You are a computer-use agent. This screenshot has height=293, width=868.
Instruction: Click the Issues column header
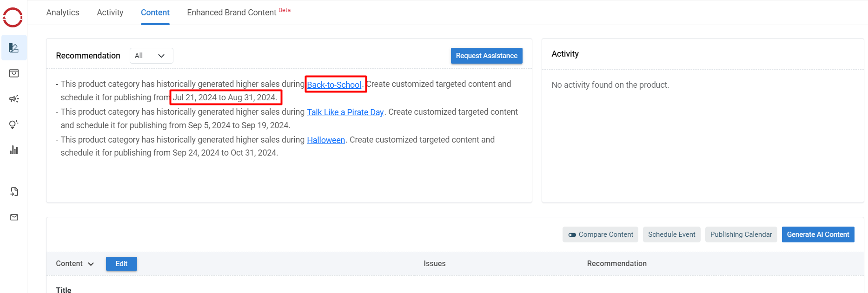point(434,264)
